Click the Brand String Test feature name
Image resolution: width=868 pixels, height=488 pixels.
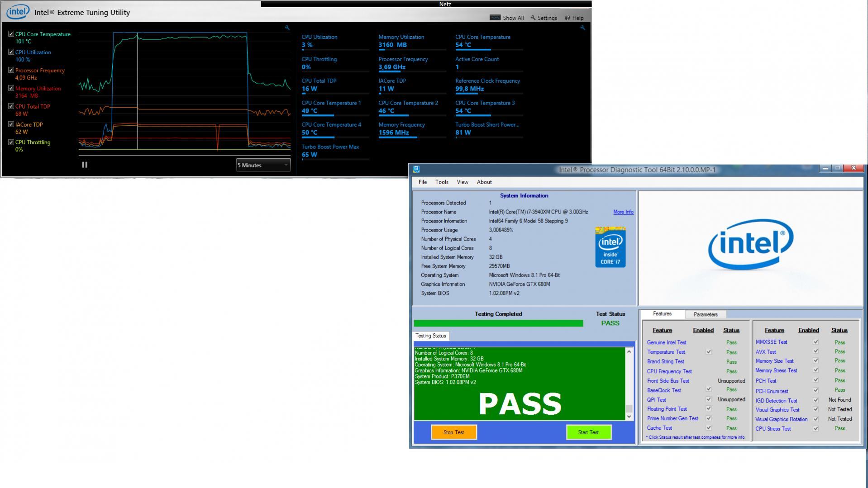click(x=665, y=362)
